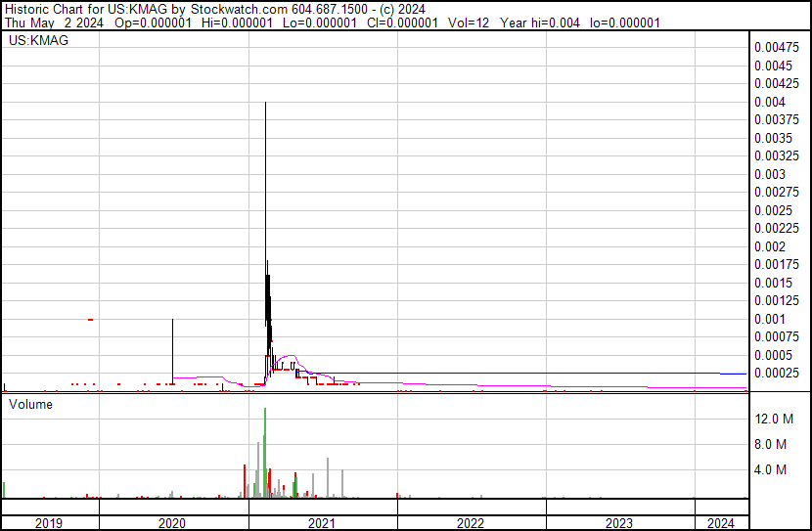Viewport: 812px width, 531px height.
Task: Click the tallest green volume bar
Action: [265, 453]
